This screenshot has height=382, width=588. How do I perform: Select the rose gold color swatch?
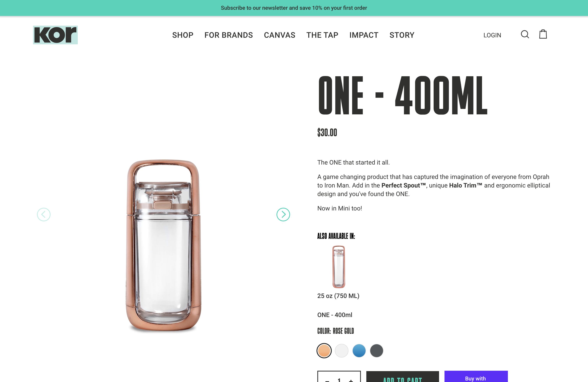pyautogui.click(x=324, y=350)
